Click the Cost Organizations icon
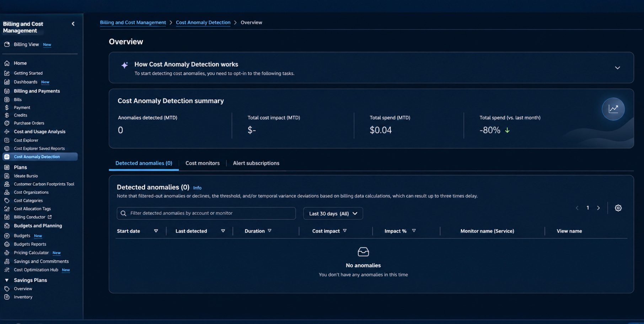The width and height of the screenshot is (644, 324). (7, 192)
